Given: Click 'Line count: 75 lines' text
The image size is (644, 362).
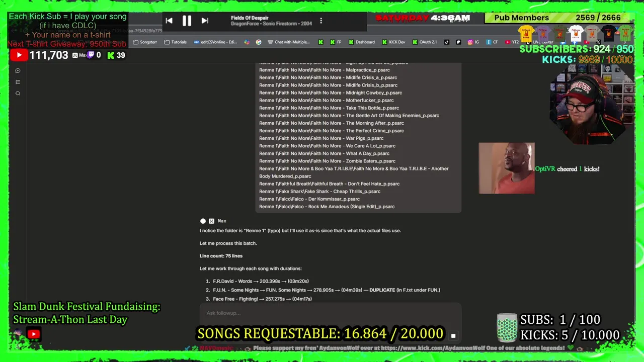Looking at the screenshot, I should (x=221, y=256).
